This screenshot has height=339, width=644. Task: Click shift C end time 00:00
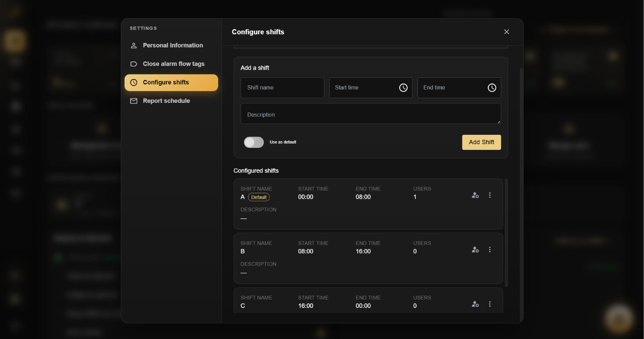pyautogui.click(x=363, y=306)
